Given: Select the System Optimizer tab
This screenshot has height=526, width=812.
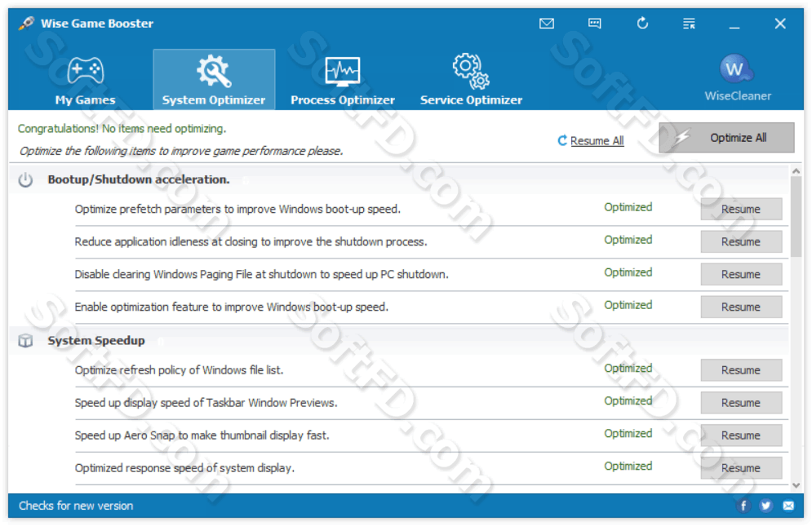Looking at the screenshot, I should (x=214, y=80).
